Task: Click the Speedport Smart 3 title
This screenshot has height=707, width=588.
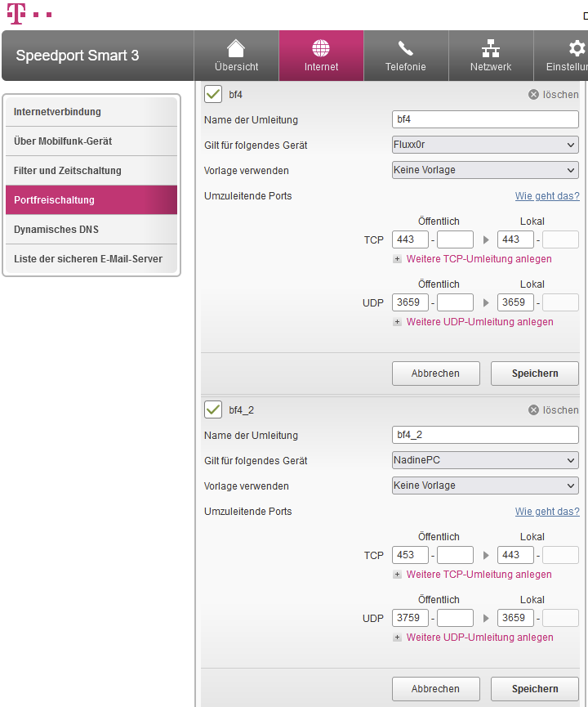Action: [x=78, y=56]
